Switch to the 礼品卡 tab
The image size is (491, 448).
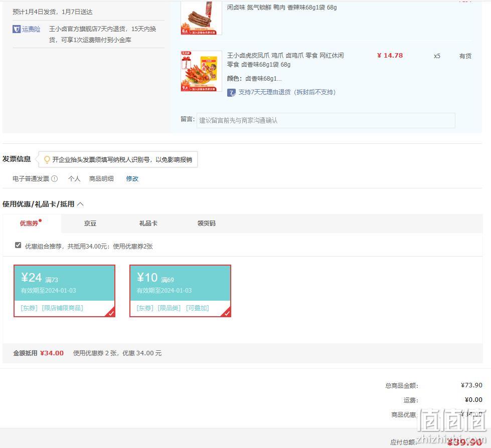point(148,223)
